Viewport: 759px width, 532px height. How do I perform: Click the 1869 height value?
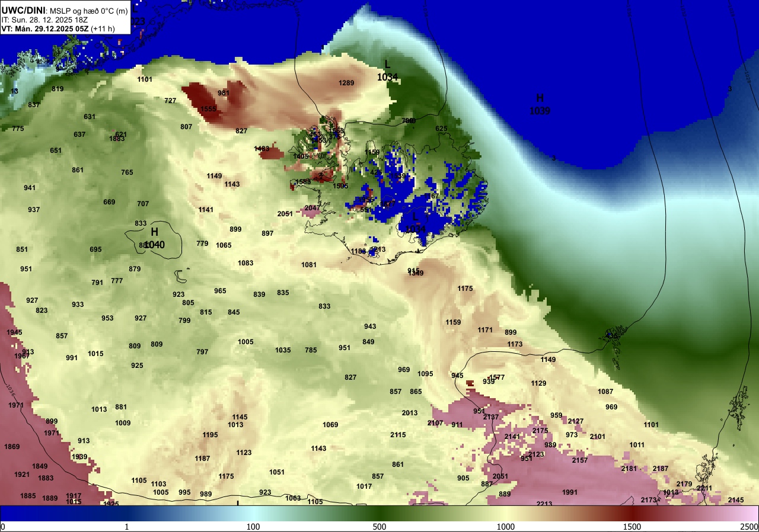coord(12,447)
